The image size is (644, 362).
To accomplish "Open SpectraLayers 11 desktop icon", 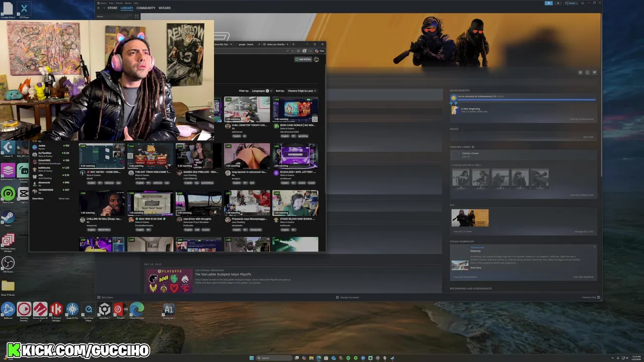I will click(x=8, y=171).
